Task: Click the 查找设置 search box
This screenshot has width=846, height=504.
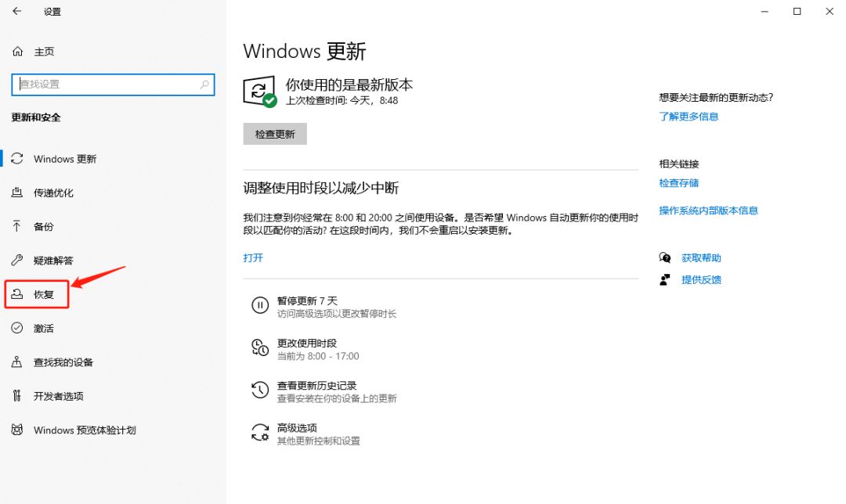Action: 112,84
